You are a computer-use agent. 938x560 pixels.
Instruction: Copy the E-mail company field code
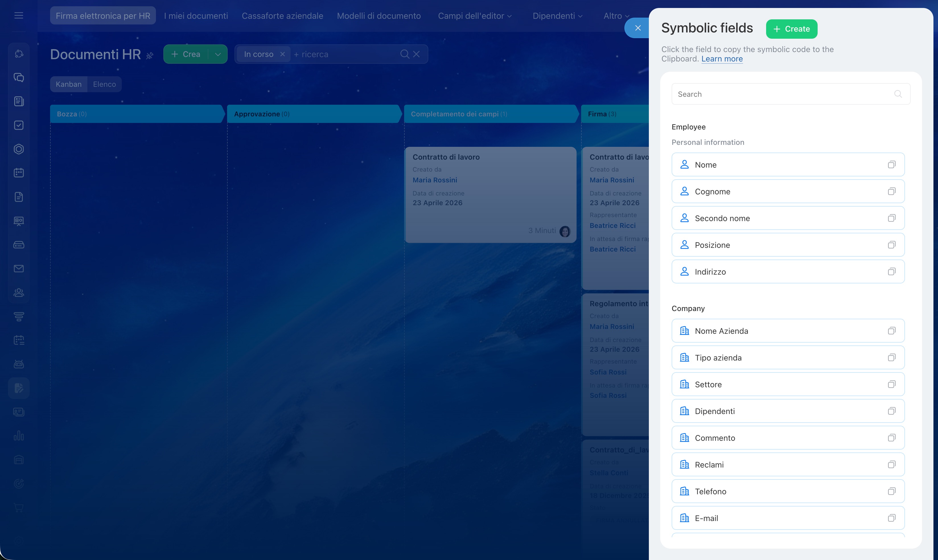click(891, 518)
